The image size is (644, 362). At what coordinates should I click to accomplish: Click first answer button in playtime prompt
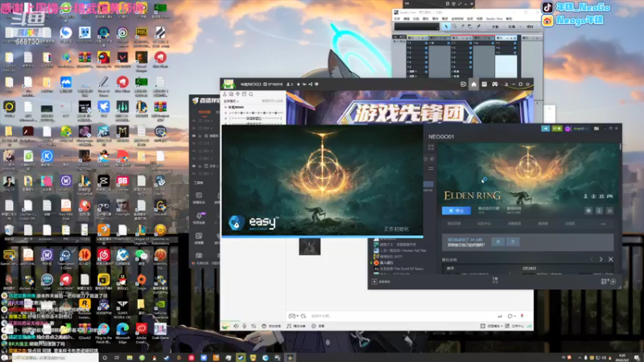click(x=498, y=242)
